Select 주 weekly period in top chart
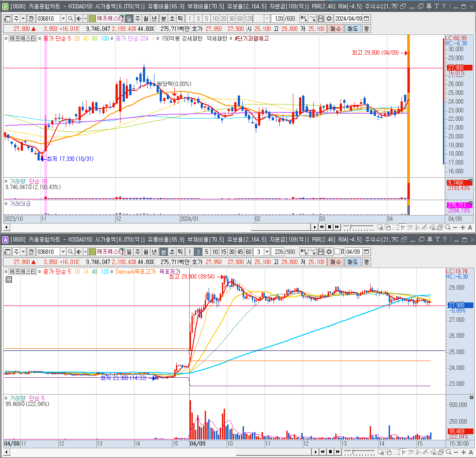 click(x=138, y=19)
